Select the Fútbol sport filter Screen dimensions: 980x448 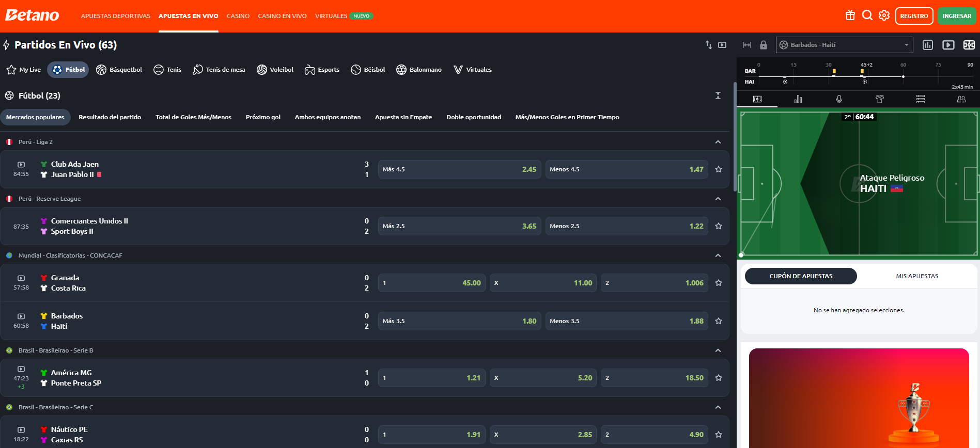coord(68,70)
